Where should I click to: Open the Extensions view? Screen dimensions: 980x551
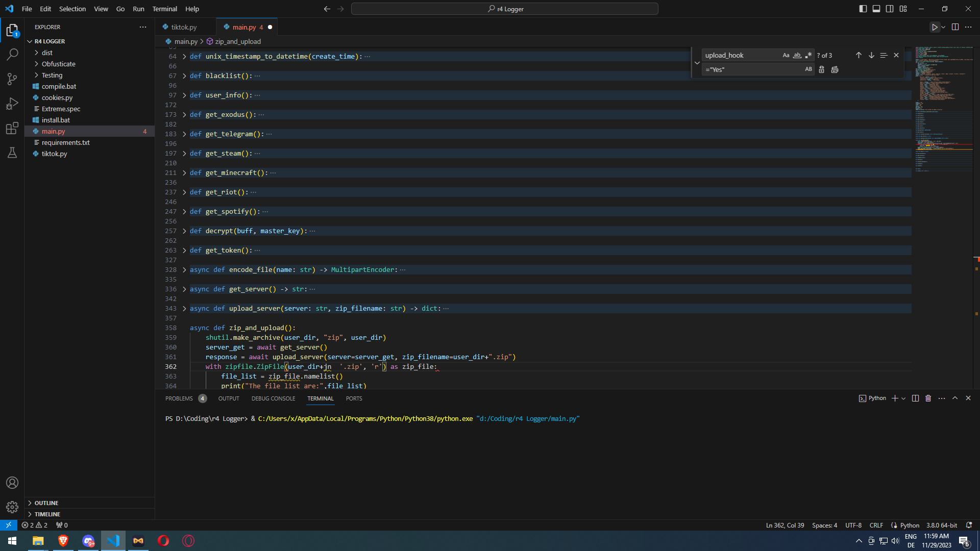[12, 128]
